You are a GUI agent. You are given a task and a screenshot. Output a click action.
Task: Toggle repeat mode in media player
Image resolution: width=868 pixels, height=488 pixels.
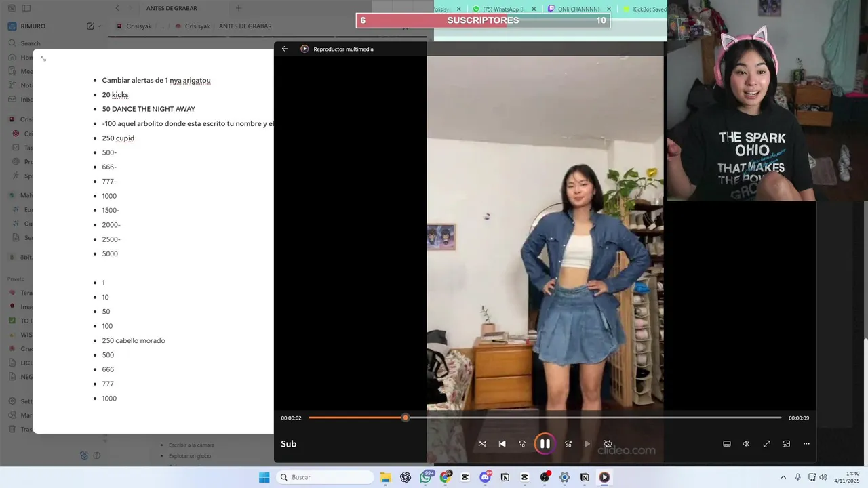pos(608,444)
